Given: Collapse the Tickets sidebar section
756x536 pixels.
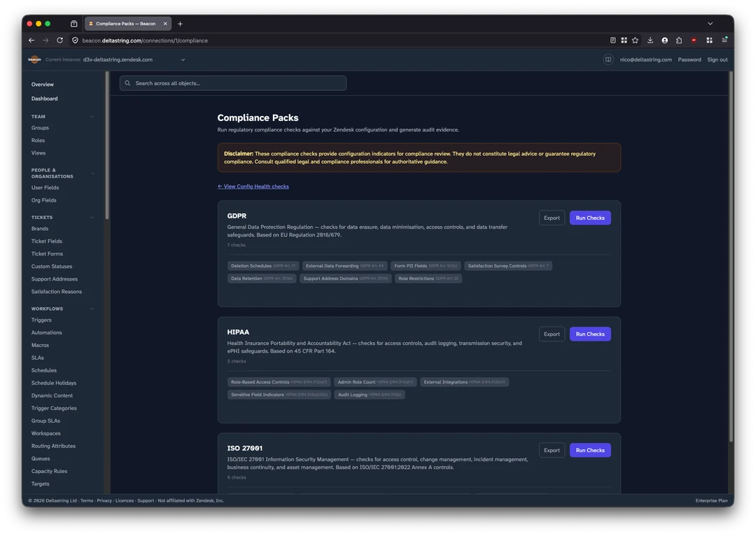Looking at the screenshot, I should [92, 218].
